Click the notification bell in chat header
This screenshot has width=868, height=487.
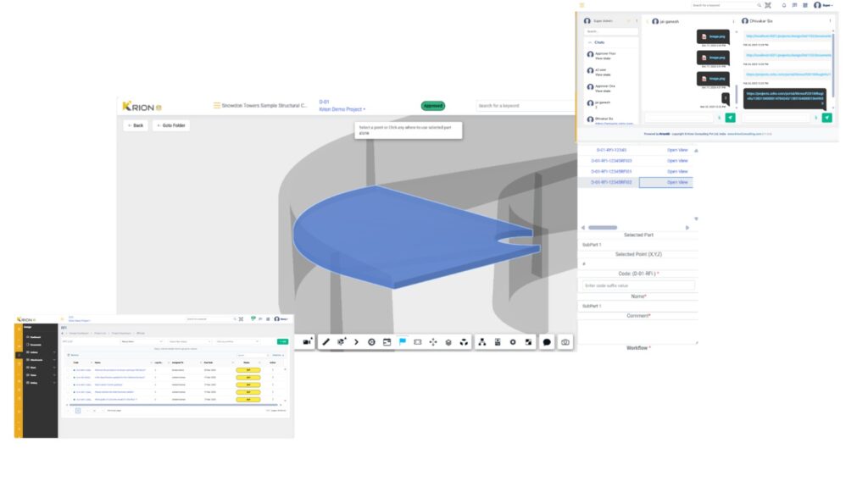(783, 5)
